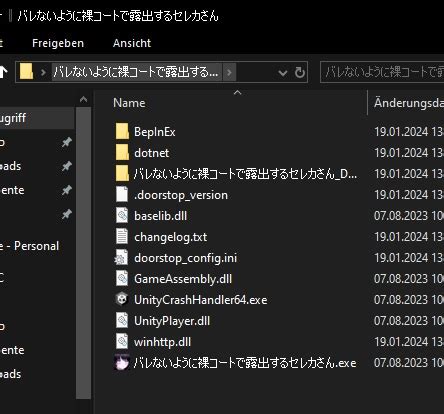
Task: Click the pin icon beside 'ads'
Action: (67, 166)
